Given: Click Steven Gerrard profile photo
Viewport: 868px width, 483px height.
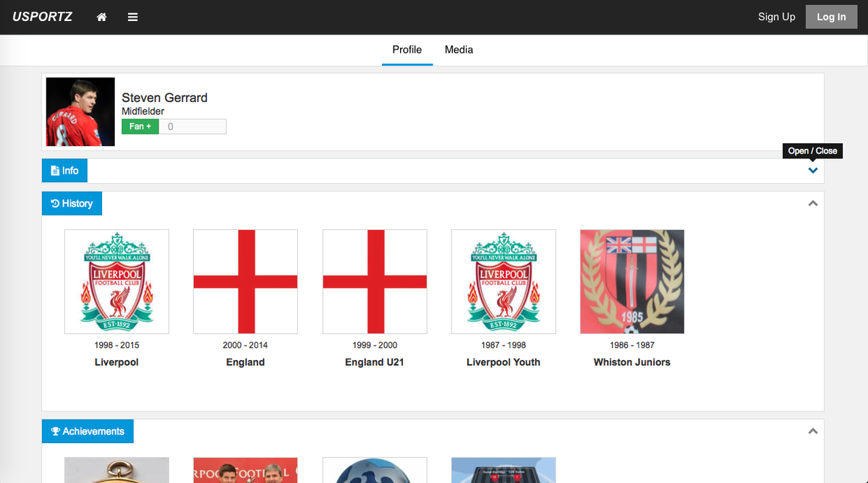Looking at the screenshot, I should (80, 112).
